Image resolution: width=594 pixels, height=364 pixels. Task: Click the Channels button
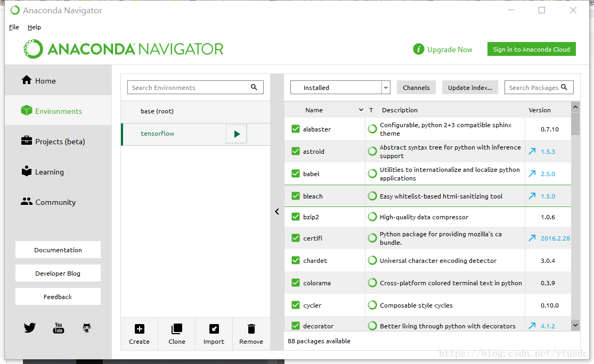pyautogui.click(x=416, y=87)
